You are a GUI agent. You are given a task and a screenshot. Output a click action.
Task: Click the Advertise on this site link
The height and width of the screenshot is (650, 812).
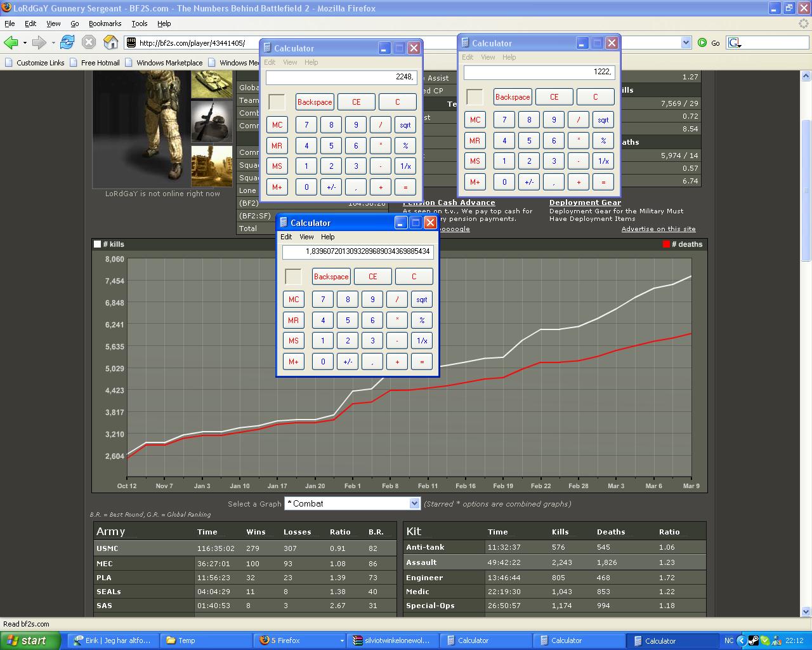(658, 229)
